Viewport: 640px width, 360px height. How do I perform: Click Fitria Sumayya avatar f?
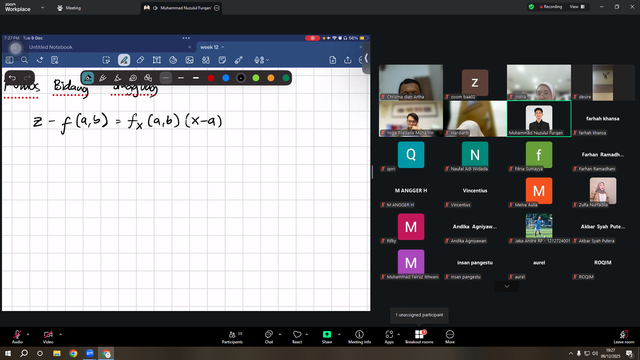coord(539,155)
